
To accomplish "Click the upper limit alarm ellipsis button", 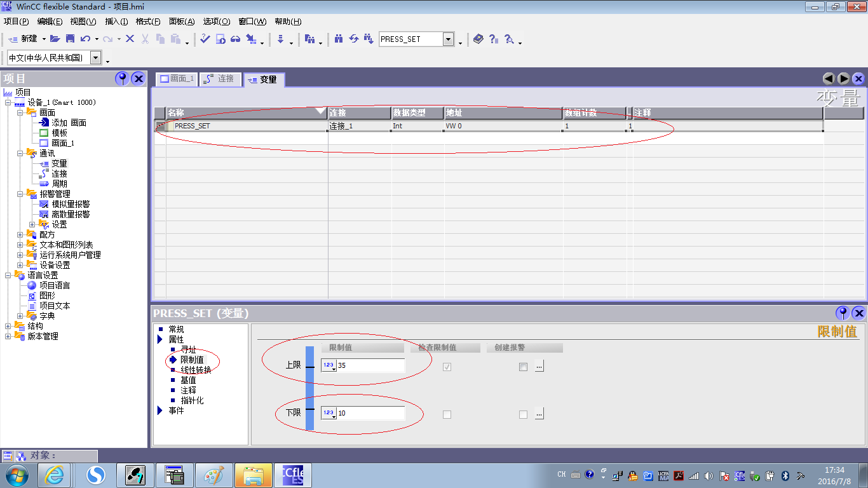I will (x=539, y=366).
